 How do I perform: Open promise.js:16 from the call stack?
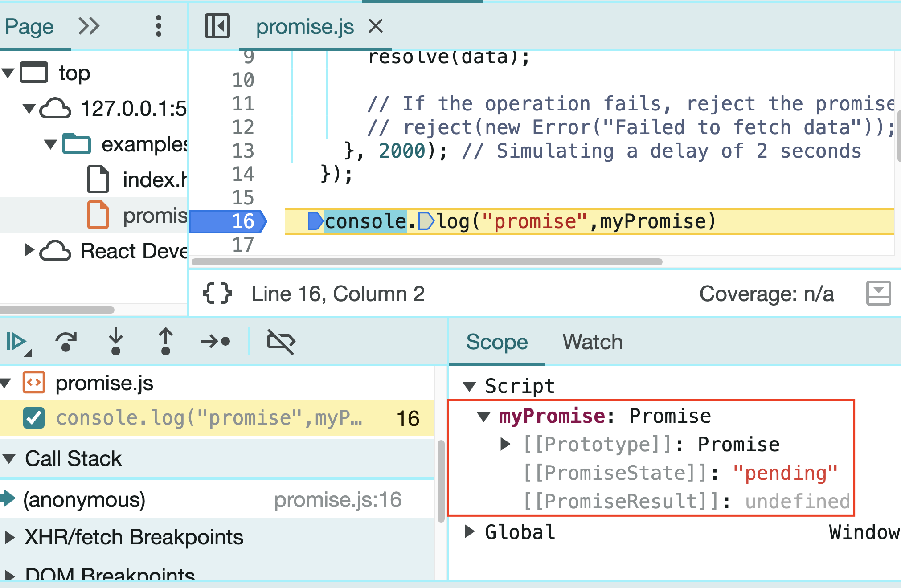(x=337, y=500)
